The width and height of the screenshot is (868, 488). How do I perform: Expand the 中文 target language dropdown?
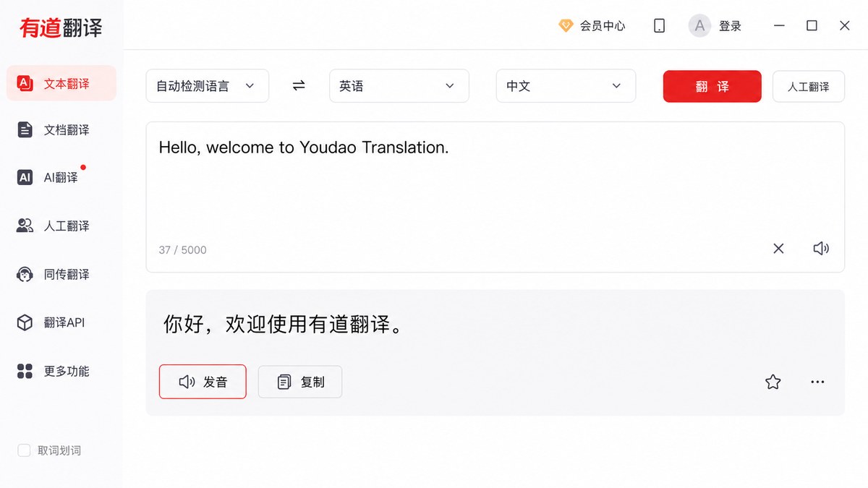[x=566, y=86]
